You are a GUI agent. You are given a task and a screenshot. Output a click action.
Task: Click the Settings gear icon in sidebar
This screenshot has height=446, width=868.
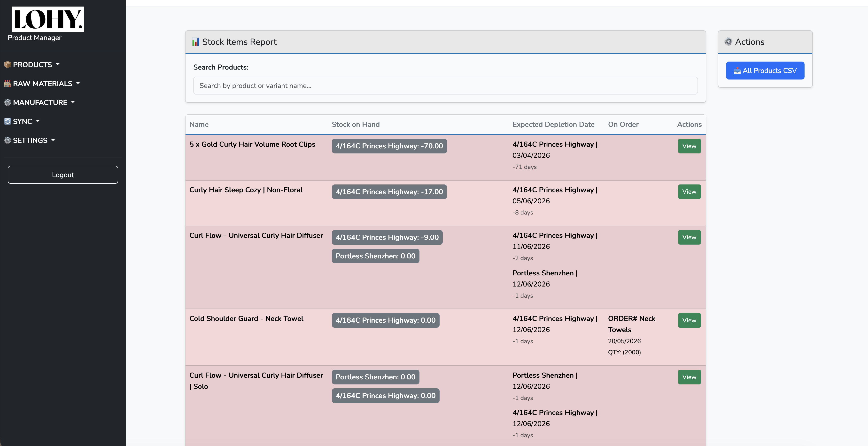coord(8,140)
